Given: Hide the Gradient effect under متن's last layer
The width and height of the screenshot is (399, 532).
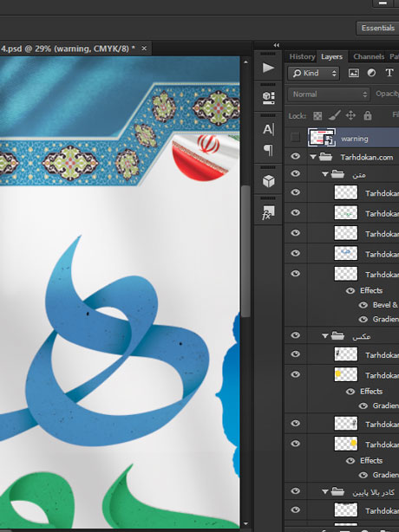Looking at the screenshot, I should click(363, 319).
